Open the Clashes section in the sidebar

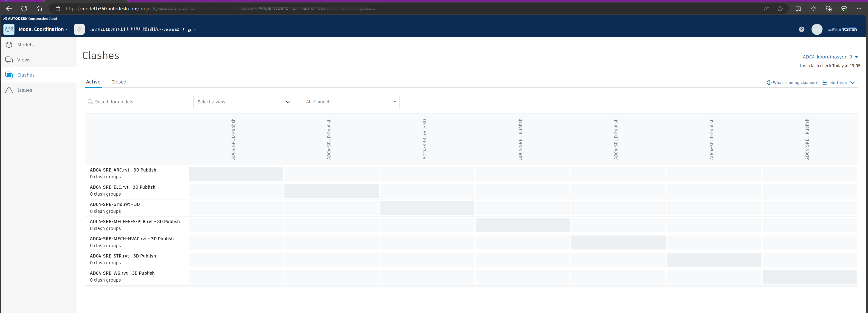point(26,75)
